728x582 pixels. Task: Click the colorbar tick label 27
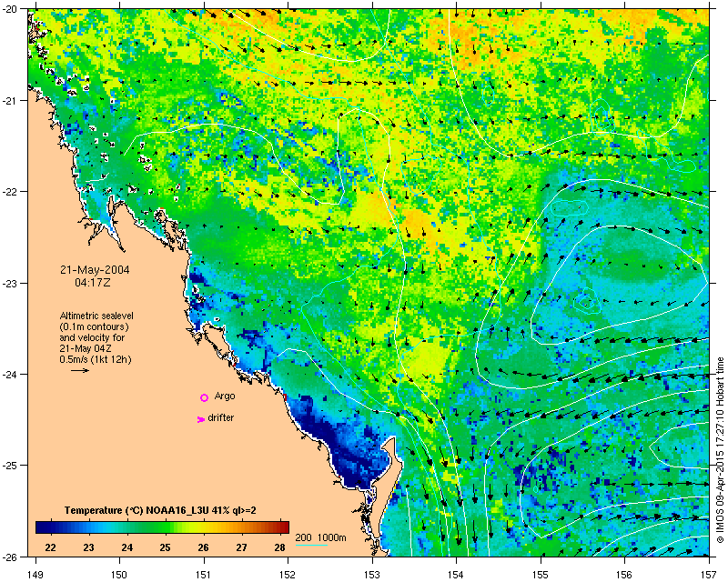pos(241,547)
